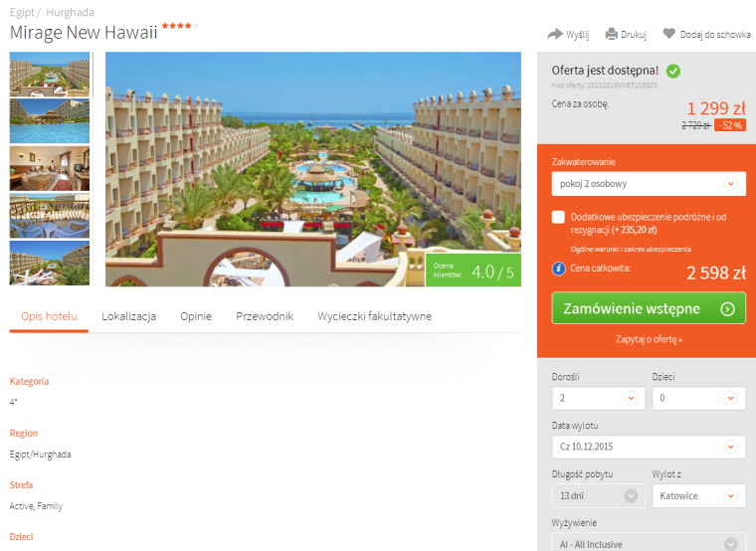This screenshot has width=756, height=551.
Task: Open the Dorośli adults count dropdown
Action: tap(599, 398)
